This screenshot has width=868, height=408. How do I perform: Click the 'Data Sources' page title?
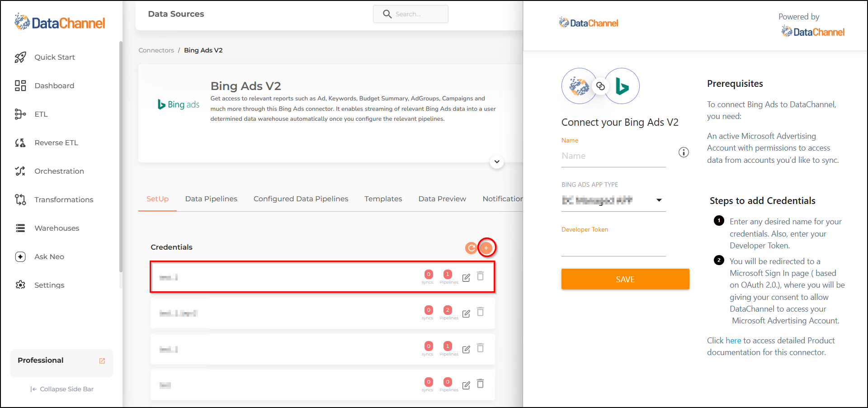pos(176,14)
